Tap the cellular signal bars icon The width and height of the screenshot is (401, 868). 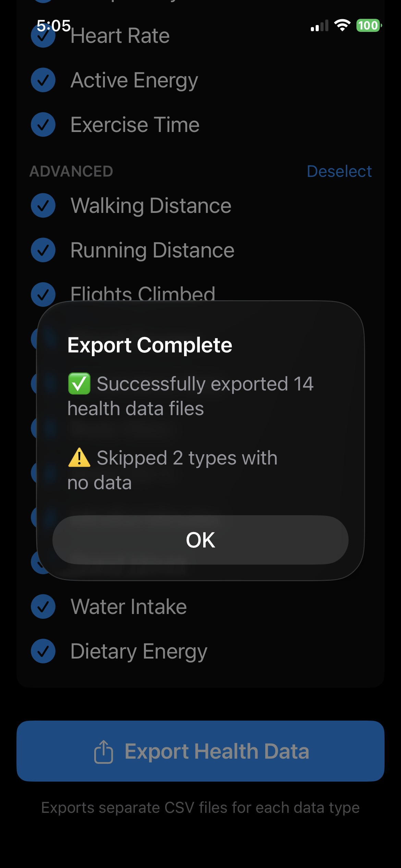pos(319,26)
